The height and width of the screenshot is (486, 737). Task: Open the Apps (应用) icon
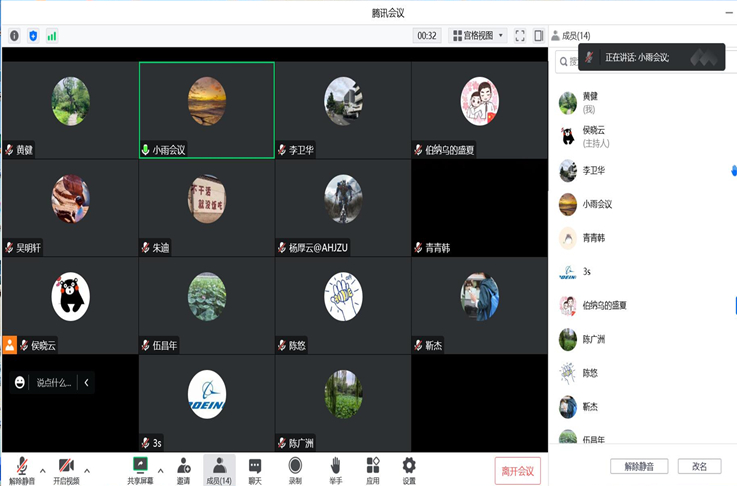click(372, 469)
